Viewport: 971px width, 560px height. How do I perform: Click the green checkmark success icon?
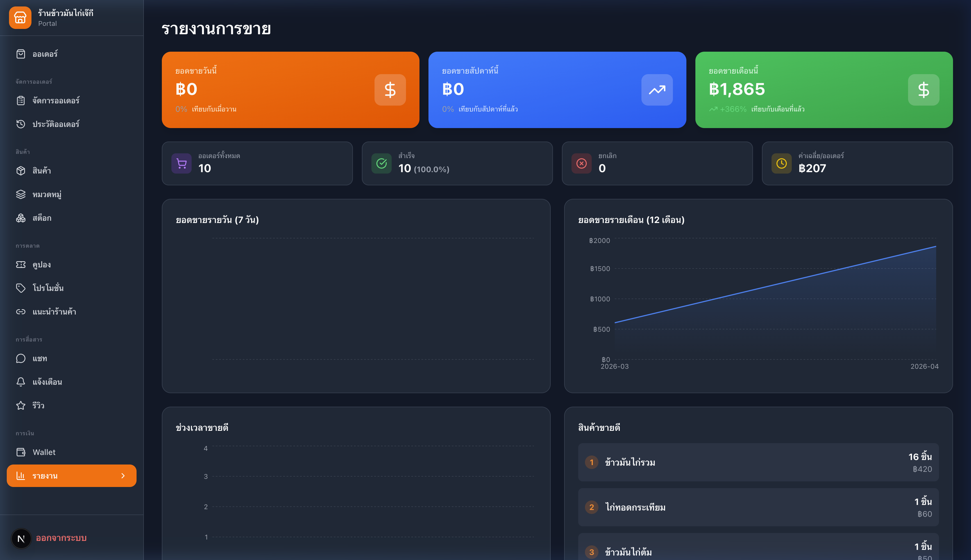tap(381, 163)
